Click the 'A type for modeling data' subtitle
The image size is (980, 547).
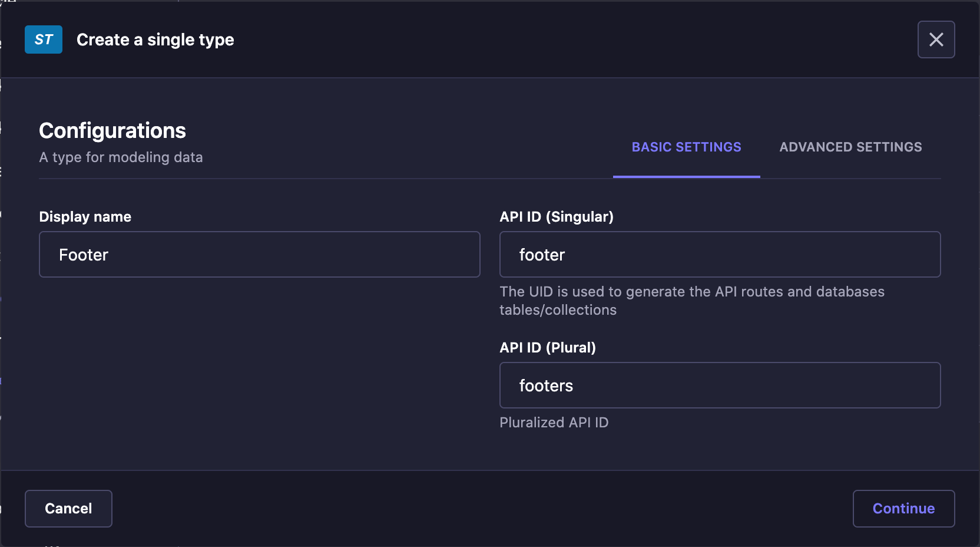coord(121,157)
